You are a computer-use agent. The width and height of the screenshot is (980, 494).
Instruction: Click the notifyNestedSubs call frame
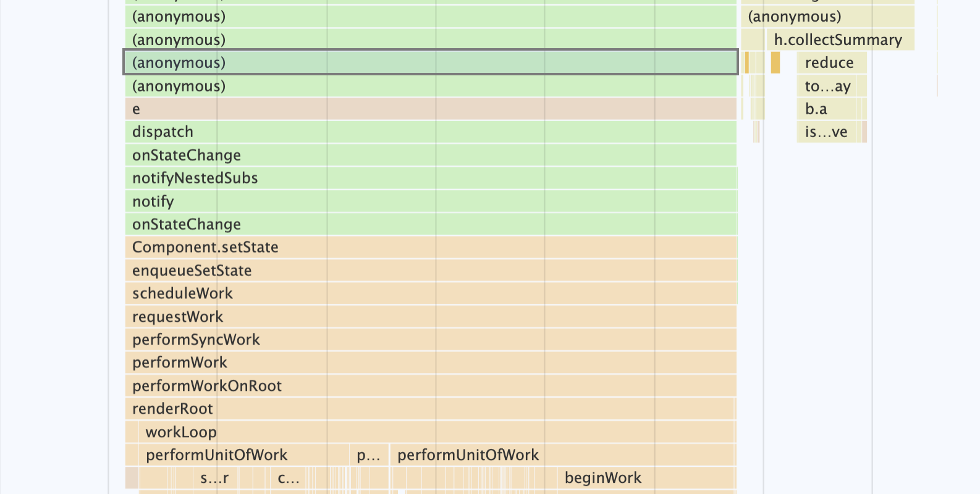430,178
